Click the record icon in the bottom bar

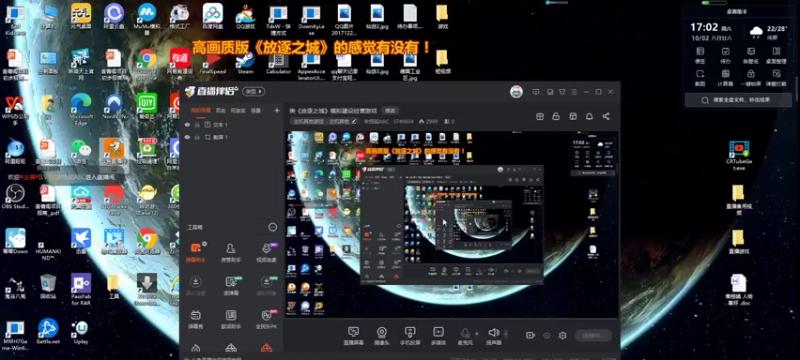point(530,336)
